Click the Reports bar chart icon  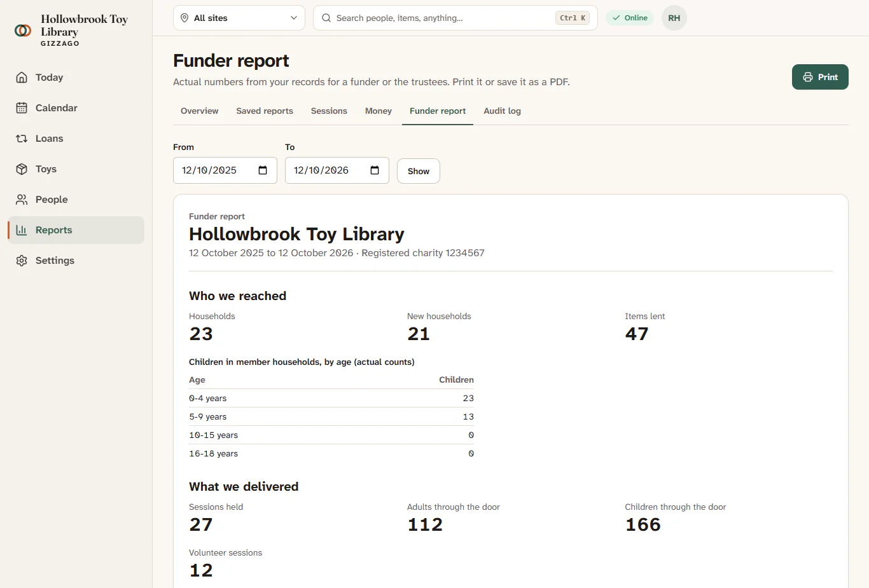tap(22, 230)
